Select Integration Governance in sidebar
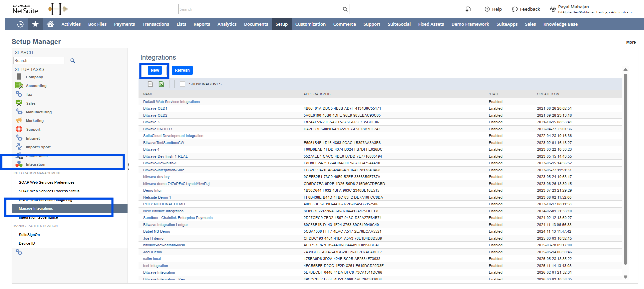 (38, 217)
